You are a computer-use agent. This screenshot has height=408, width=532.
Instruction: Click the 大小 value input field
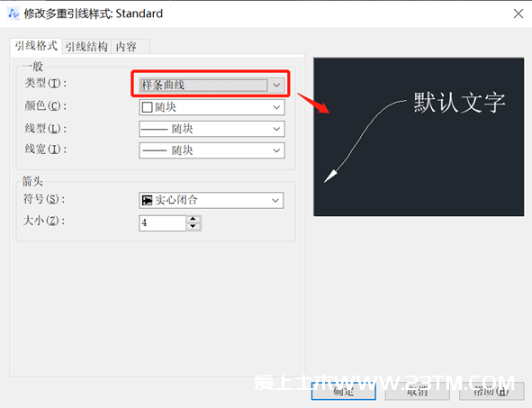[x=163, y=223]
